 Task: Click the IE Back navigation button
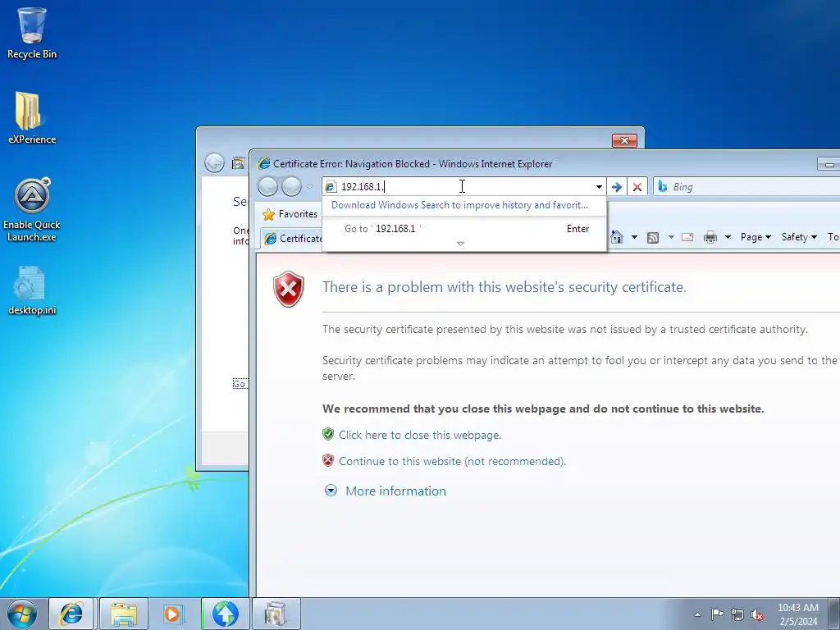point(268,186)
